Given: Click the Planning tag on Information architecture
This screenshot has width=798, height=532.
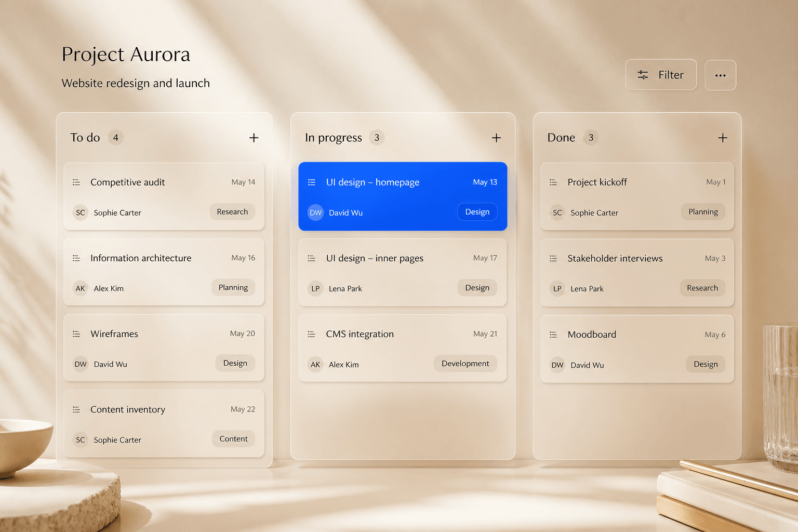Looking at the screenshot, I should tap(233, 288).
